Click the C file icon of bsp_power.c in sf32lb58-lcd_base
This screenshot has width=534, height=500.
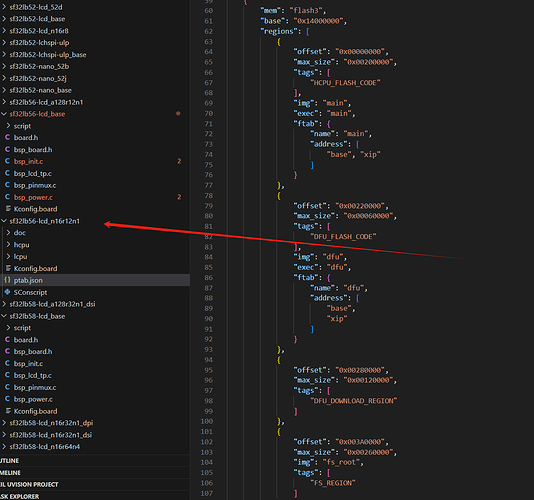7,399
